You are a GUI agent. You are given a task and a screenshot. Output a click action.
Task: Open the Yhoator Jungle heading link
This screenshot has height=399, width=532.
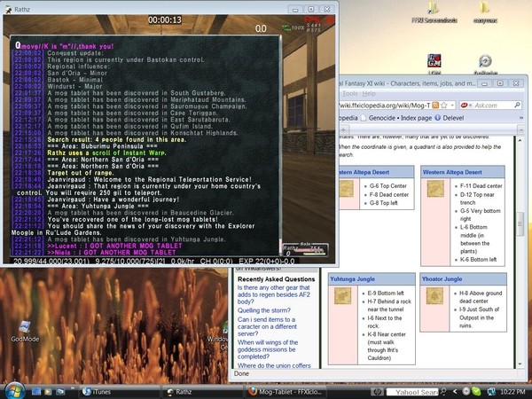(x=442, y=279)
